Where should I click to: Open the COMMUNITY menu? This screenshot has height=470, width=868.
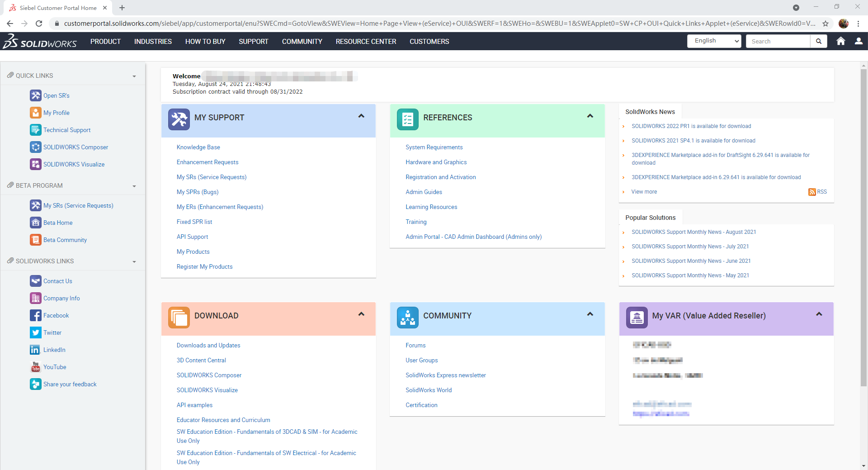point(302,41)
